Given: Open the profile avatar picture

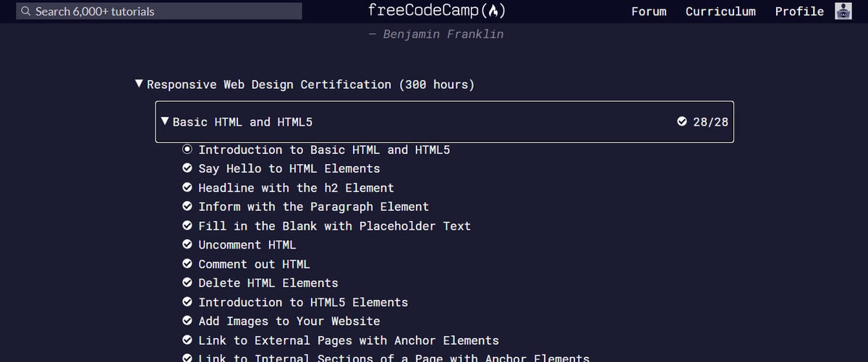Looking at the screenshot, I should pyautogui.click(x=843, y=11).
